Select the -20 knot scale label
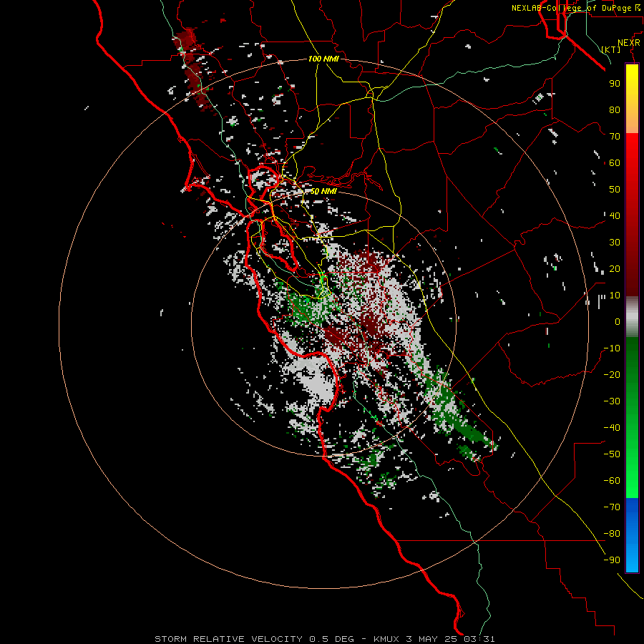 (x=612, y=374)
